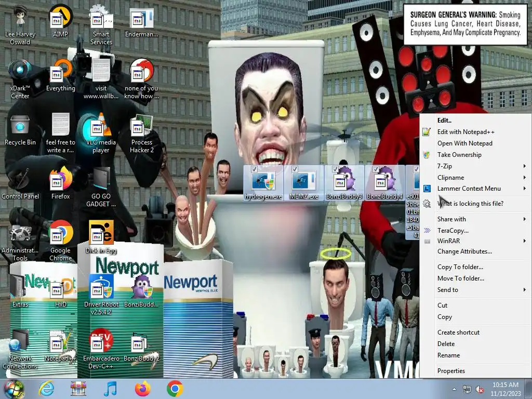Choose 'What is locking this file?'
532x399 pixels.
(x=475, y=204)
